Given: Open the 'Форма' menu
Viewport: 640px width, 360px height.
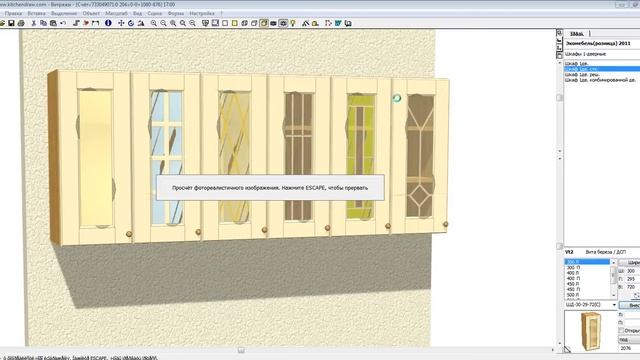Looking at the screenshot, I should pyautogui.click(x=176, y=13).
